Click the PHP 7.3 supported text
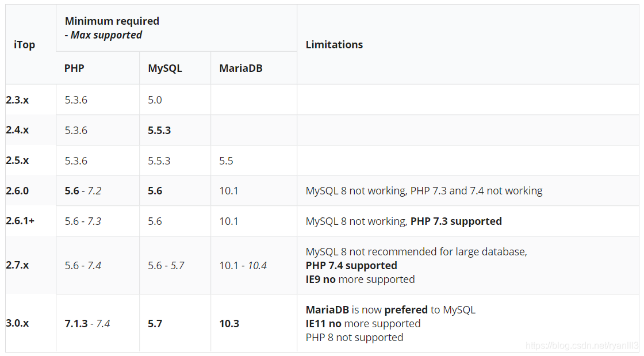644x356 pixels. 455,221
